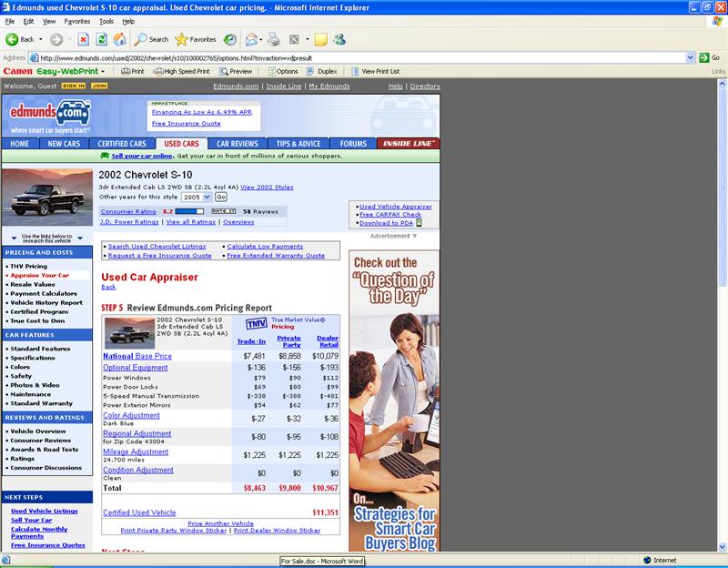728x568 pixels.
Task: Open the INSIDE LINE tab
Action: pos(408,144)
